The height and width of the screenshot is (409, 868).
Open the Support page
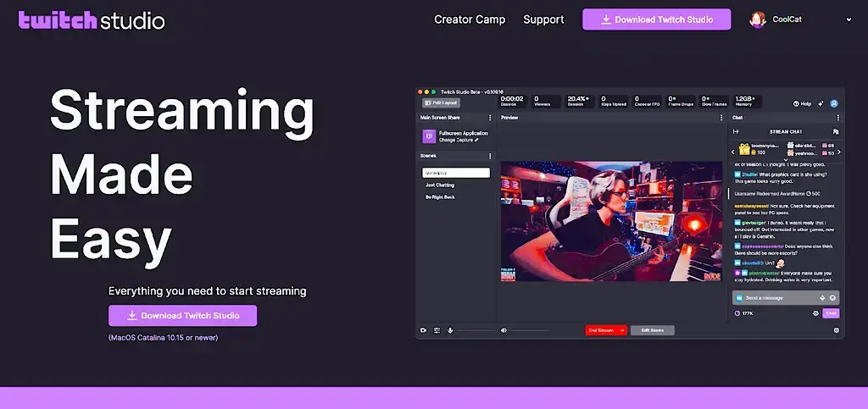click(543, 19)
